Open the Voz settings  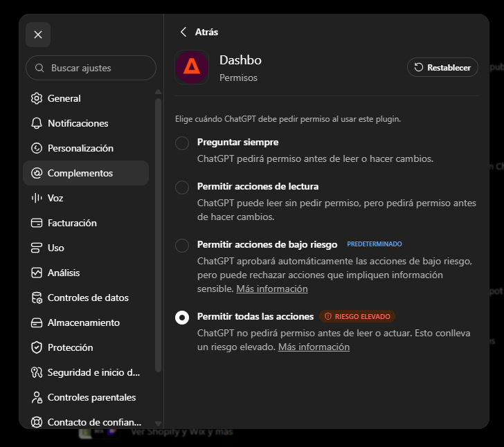point(86,198)
